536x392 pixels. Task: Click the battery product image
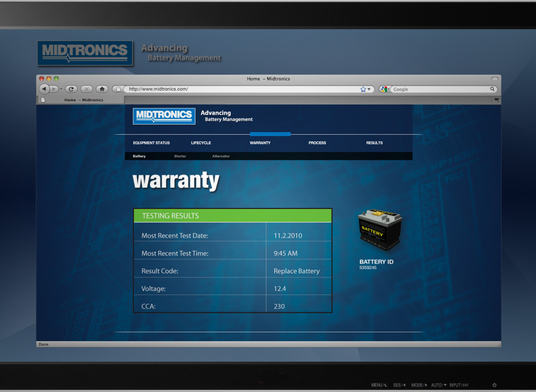point(380,230)
